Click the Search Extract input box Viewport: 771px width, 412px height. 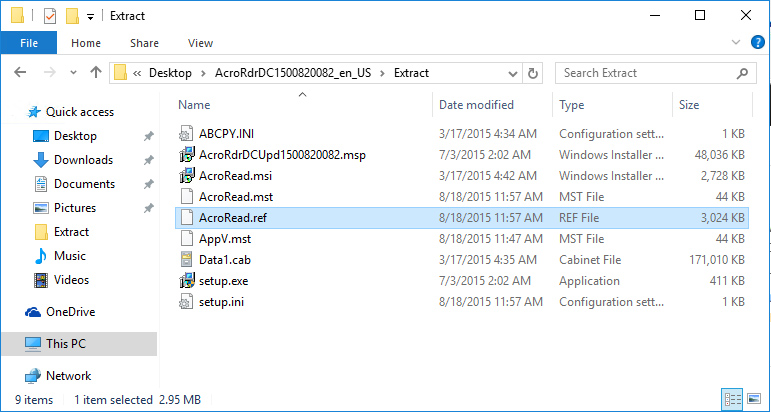click(645, 73)
